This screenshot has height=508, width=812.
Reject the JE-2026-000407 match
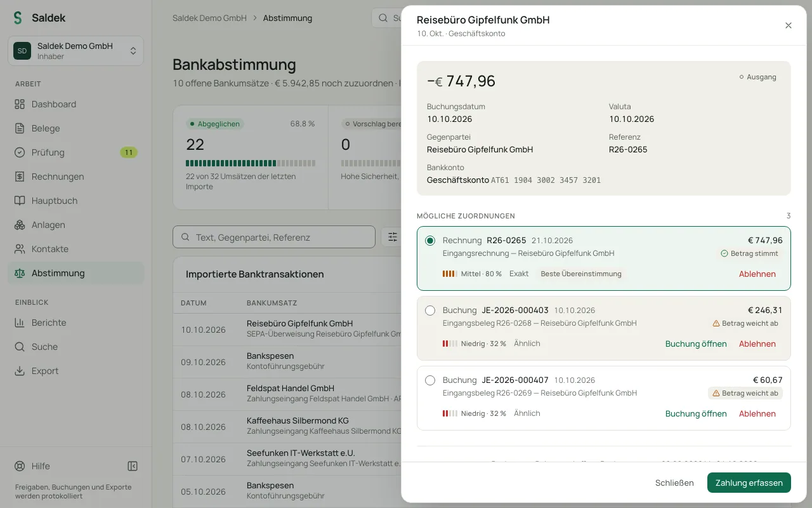click(757, 413)
